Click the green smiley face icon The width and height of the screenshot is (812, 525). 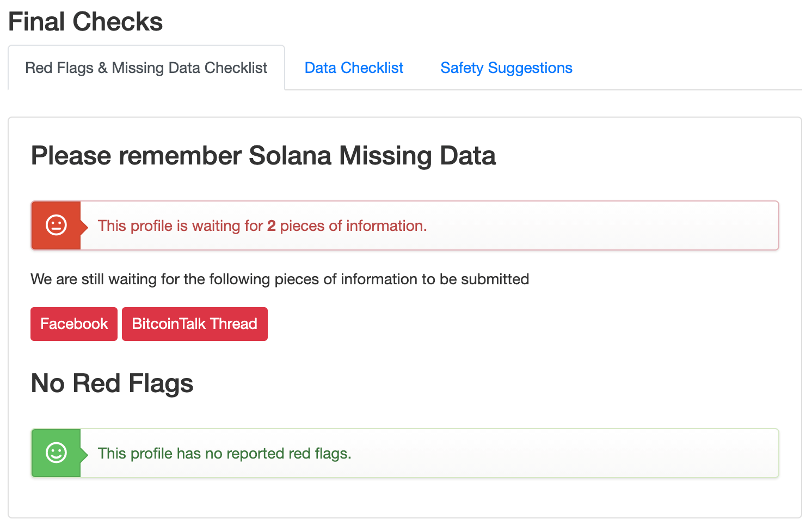pyautogui.click(x=56, y=453)
